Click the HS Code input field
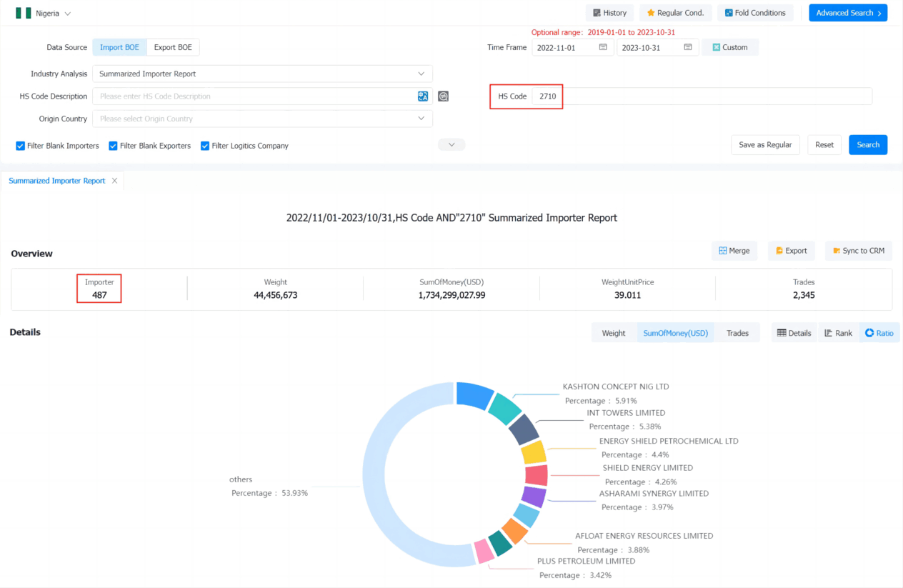903x588 pixels. (702, 96)
